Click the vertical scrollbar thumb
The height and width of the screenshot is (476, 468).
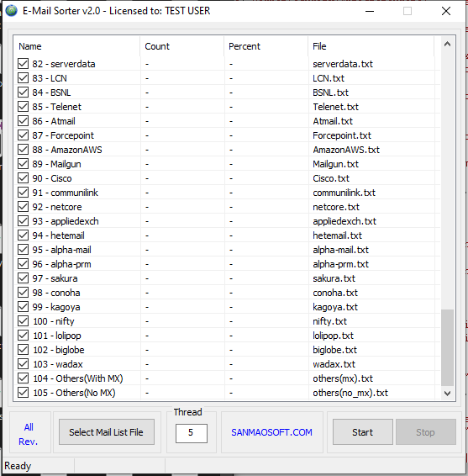[x=447, y=347]
